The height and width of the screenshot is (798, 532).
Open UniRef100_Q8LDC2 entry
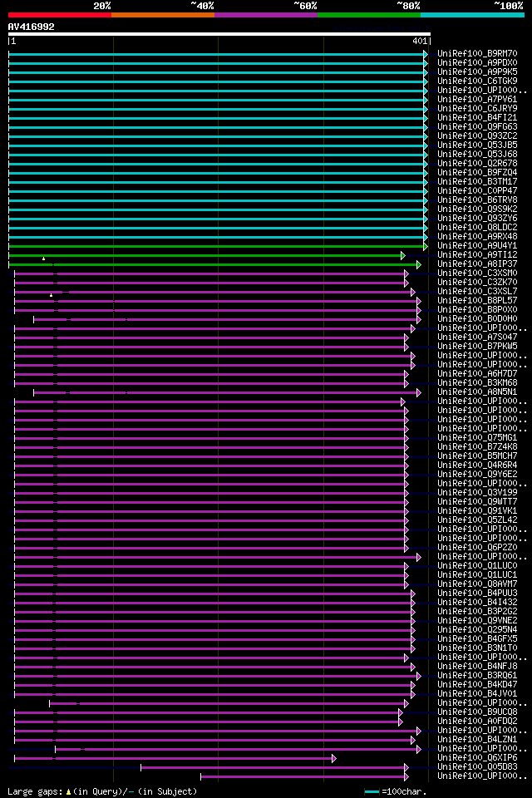coord(477,228)
